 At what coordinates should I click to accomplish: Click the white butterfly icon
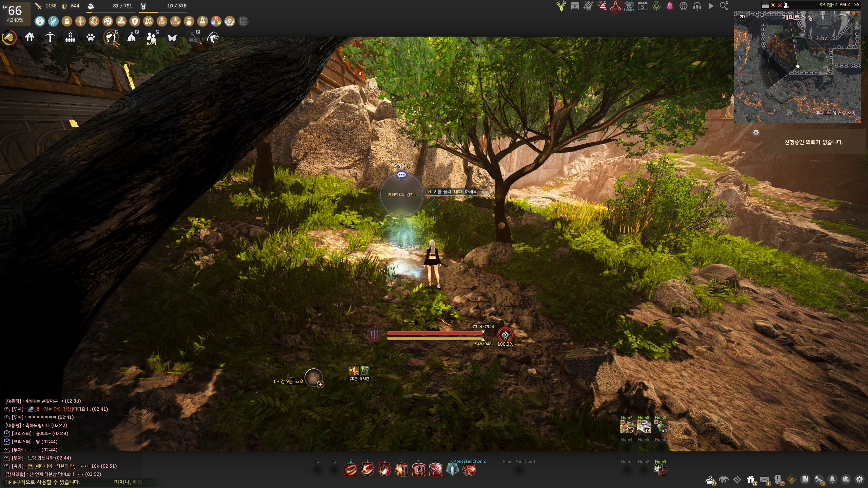pos(172,37)
